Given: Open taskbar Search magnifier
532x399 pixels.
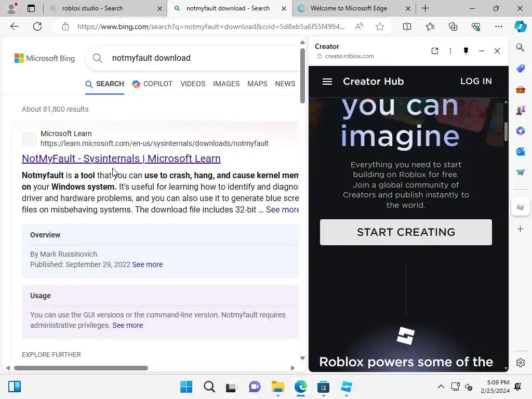Looking at the screenshot, I should click(x=209, y=387).
